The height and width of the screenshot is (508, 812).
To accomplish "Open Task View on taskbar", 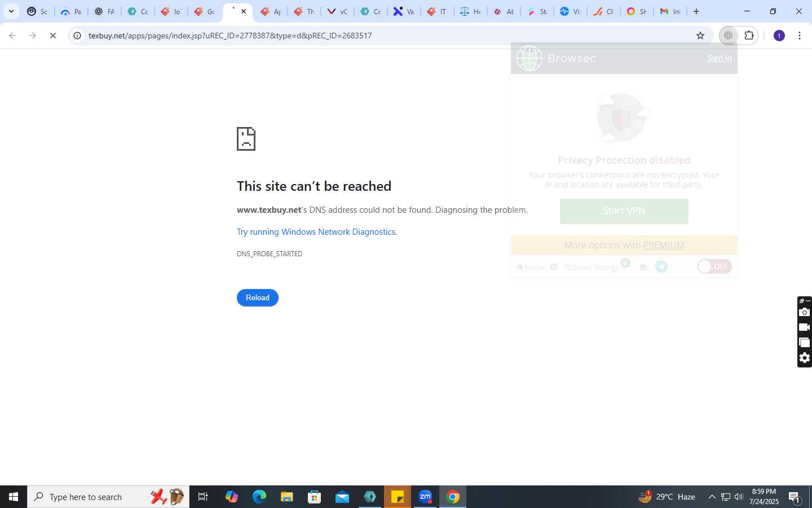I will [203, 497].
